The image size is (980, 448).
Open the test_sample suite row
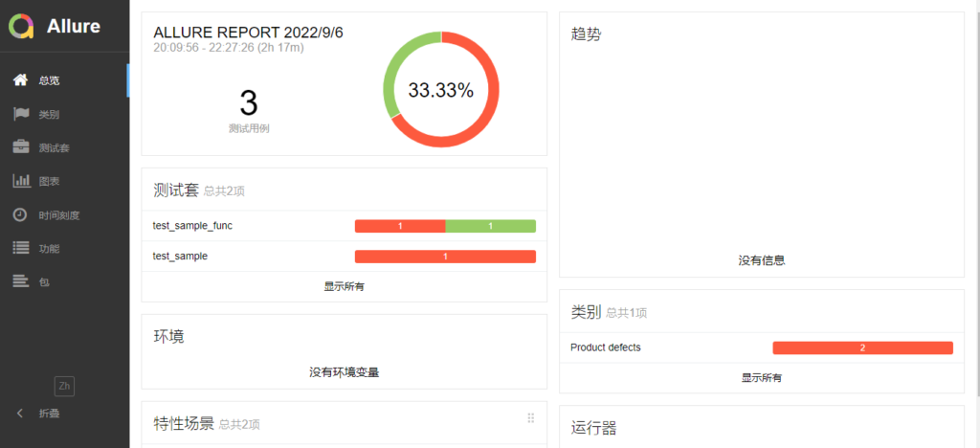[181, 257]
